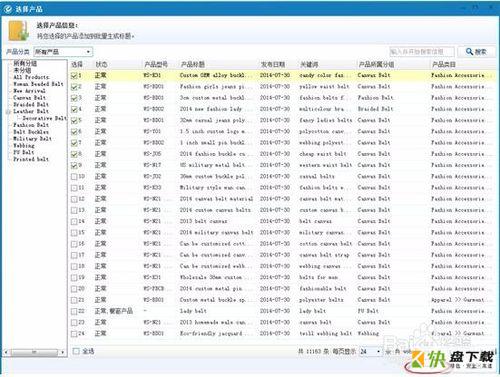Open the 产品分类 category dropdown

pos(63,52)
